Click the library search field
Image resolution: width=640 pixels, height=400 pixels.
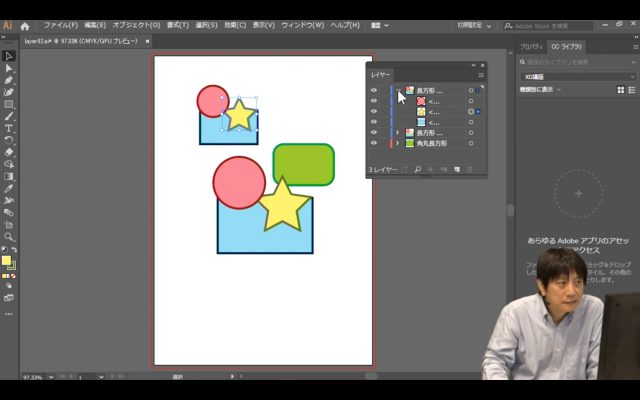pyautogui.click(x=578, y=62)
